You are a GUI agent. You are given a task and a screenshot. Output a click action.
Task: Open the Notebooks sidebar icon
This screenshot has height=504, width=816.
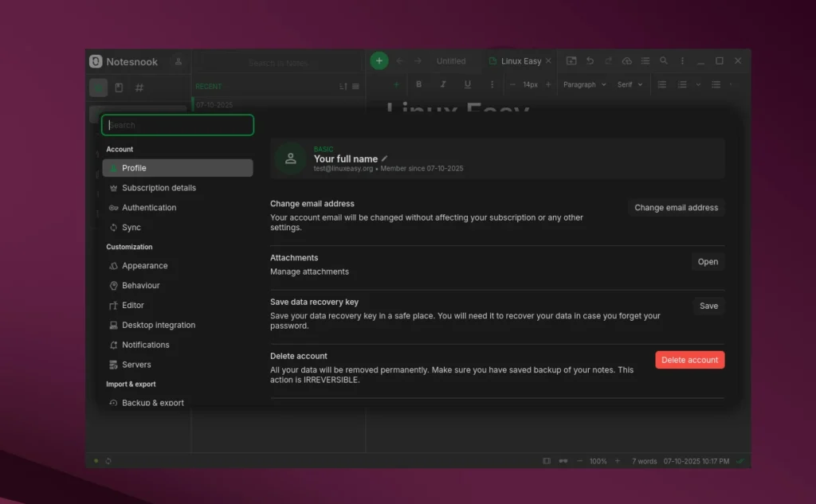point(119,88)
